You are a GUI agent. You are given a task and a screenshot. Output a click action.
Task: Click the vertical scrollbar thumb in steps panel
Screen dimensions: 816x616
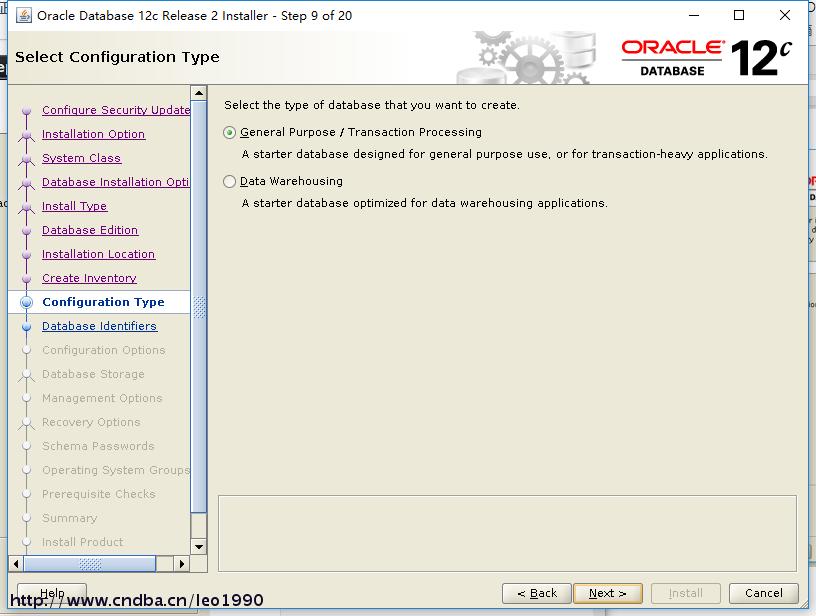point(199,306)
